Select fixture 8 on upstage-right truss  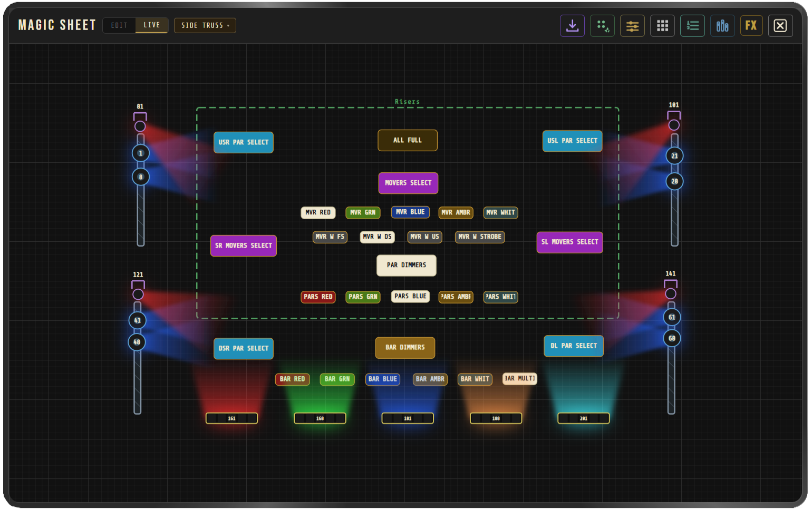pos(140,177)
